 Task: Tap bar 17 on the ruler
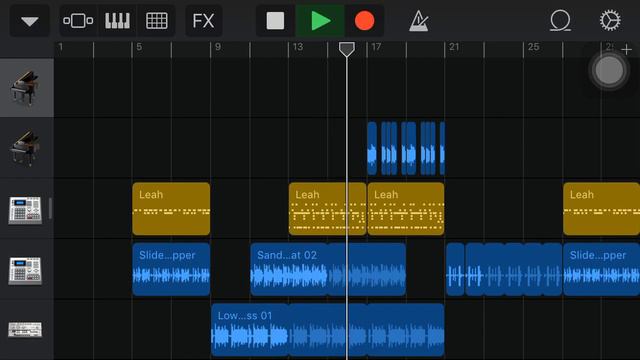376,47
